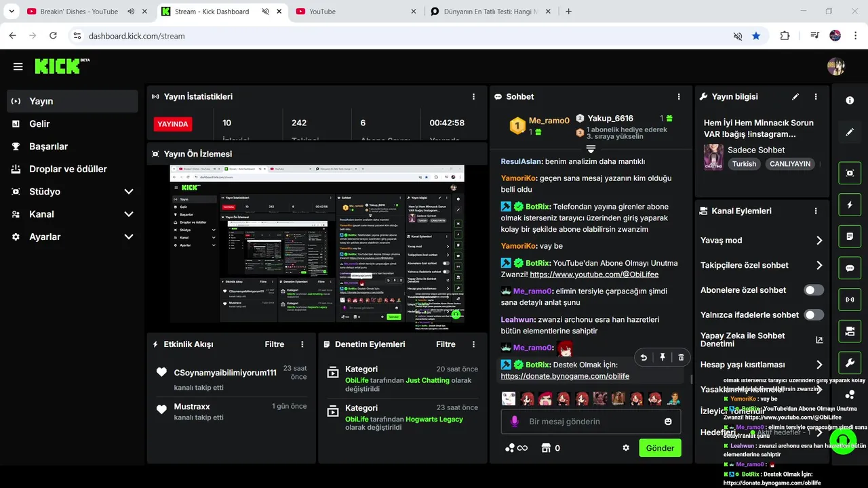Select Yayın in left navigation

pos(72,101)
